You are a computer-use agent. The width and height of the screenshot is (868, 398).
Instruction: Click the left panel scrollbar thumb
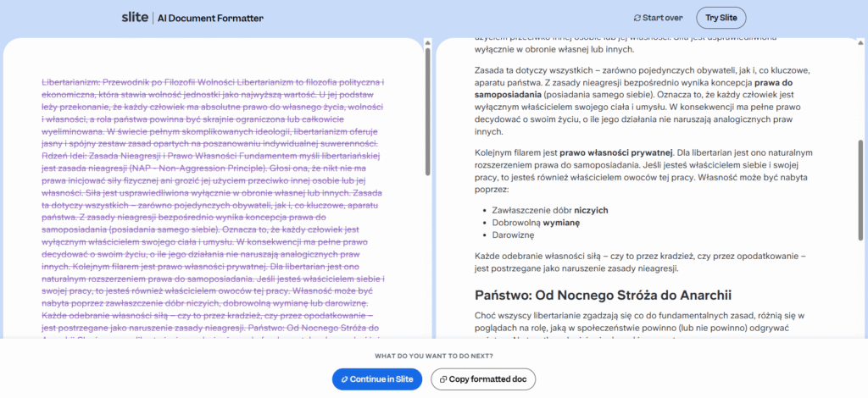[427, 113]
